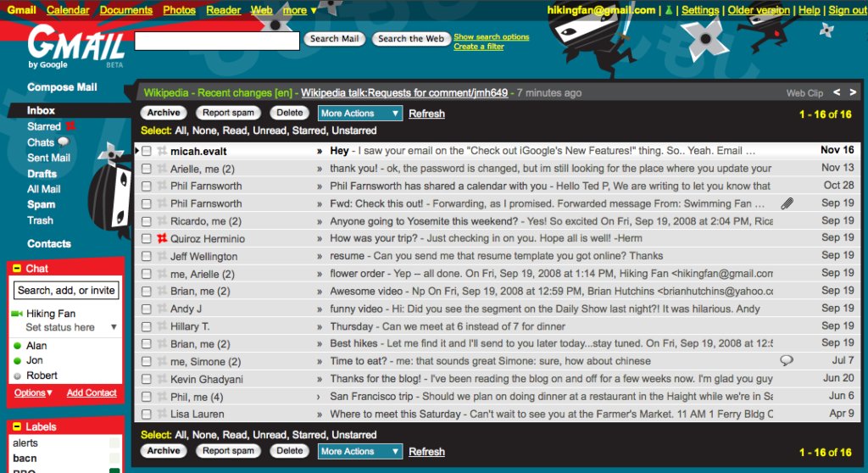Click the mail search input field
Screen dimensions: 868x473
tap(217, 41)
